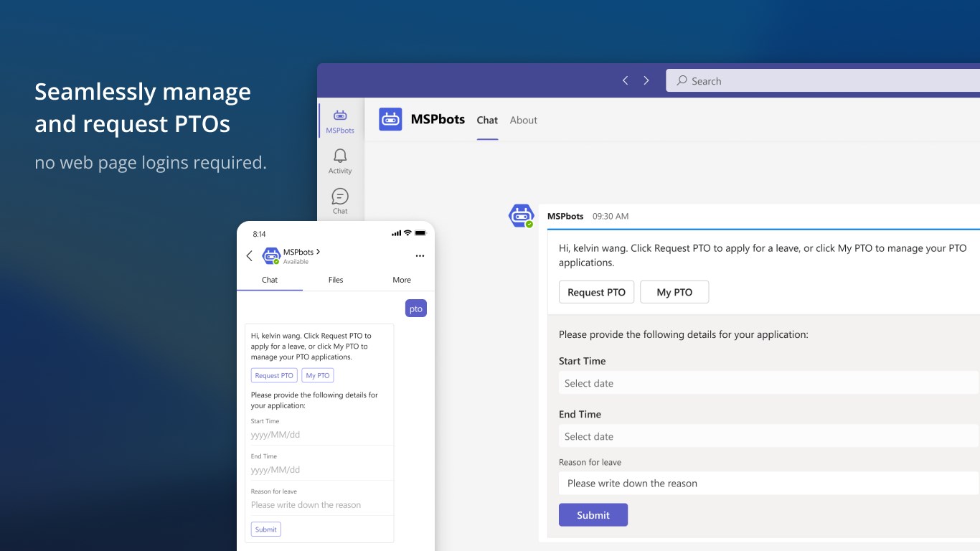Click the MSPbots app logo in desktop header
This screenshot has height=551, width=980.
[x=390, y=120]
